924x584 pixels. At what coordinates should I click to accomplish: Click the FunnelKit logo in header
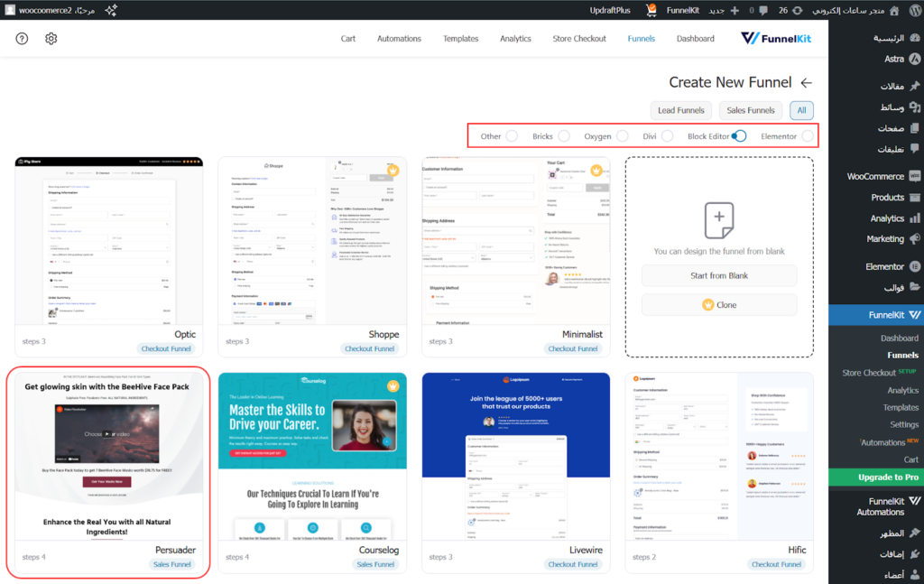(x=777, y=39)
